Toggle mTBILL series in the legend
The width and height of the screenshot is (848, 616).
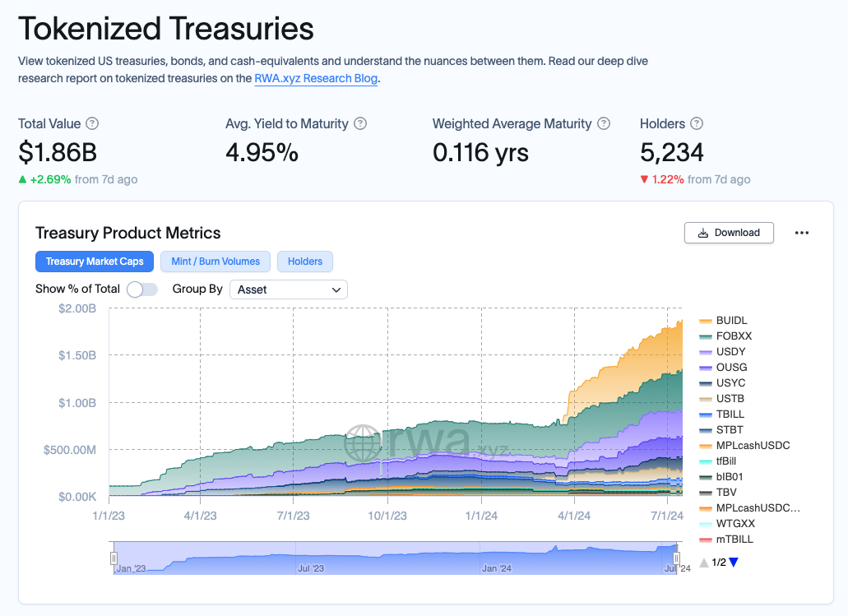pos(725,540)
